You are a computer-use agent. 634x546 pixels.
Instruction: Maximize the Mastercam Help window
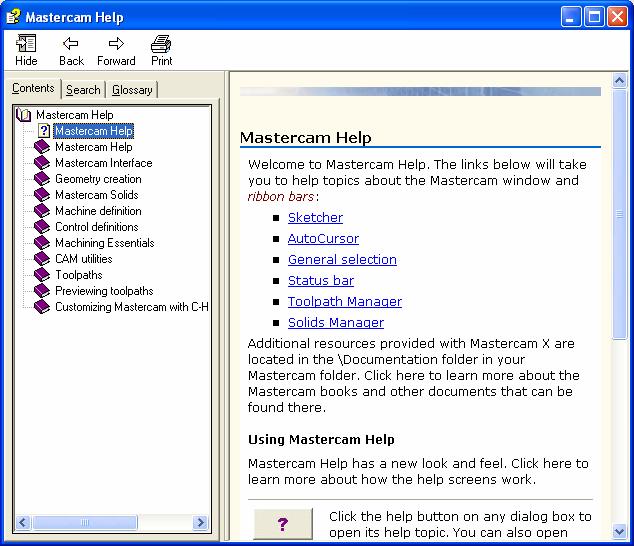coord(594,17)
